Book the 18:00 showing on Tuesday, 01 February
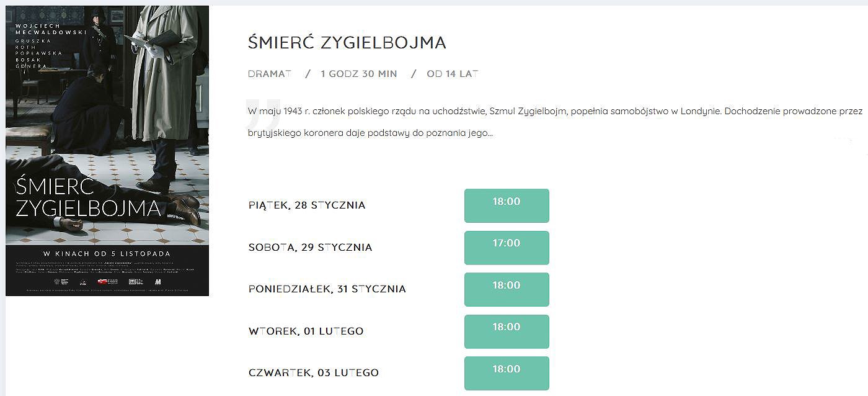868x396 pixels. pyautogui.click(x=507, y=331)
